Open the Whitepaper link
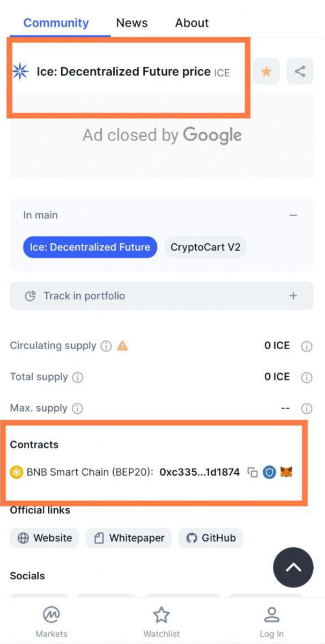The height and width of the screenshot is (644, 325). (129, 538)
